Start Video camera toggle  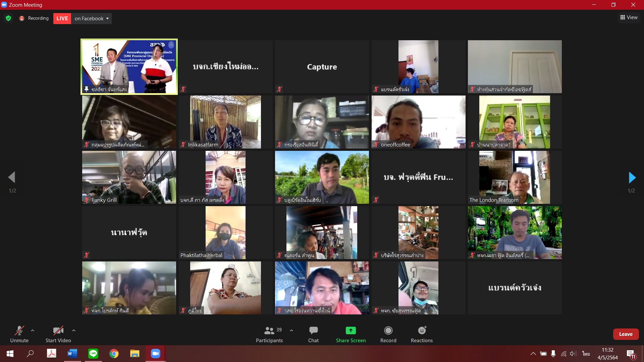(x=58, y=331)
